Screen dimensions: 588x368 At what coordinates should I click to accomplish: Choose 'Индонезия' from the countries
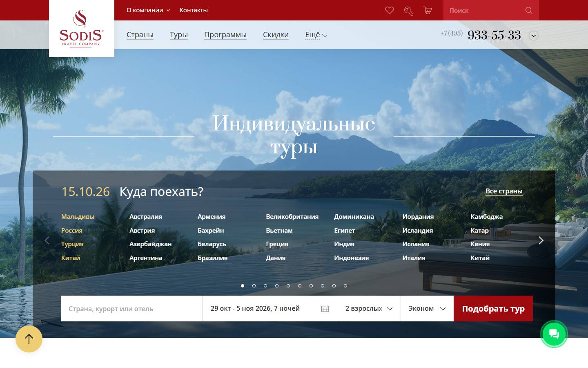tap(351, 258)
